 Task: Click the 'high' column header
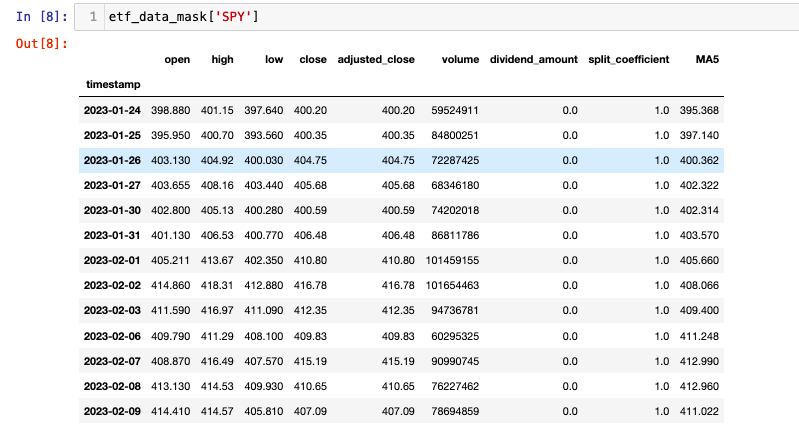222,60
